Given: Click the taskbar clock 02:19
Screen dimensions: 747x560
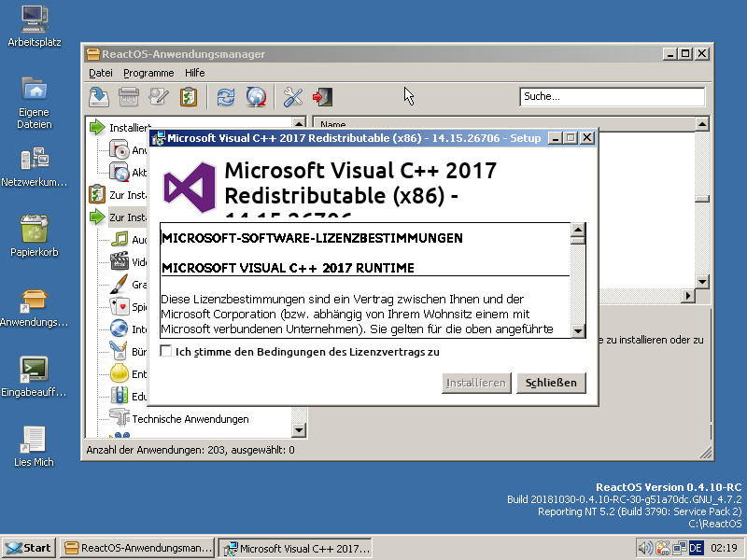Looking at the screenshot, I should (725, 548).
